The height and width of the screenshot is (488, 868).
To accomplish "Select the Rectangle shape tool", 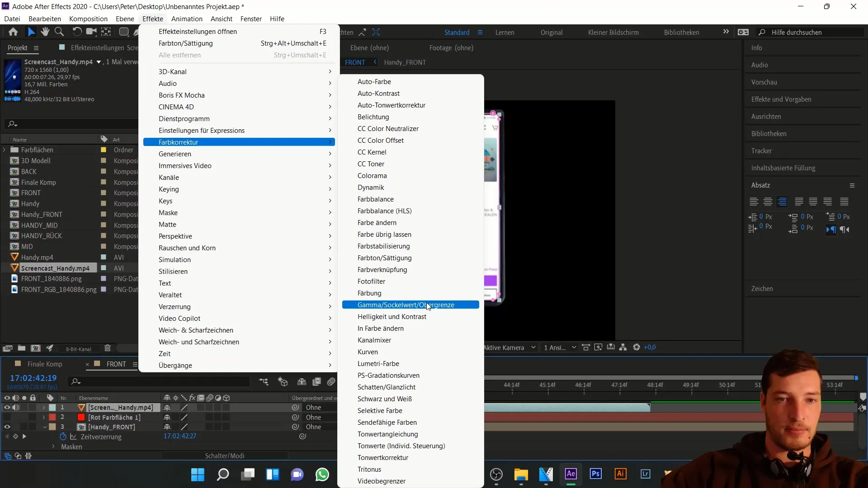I will [123, 32].
